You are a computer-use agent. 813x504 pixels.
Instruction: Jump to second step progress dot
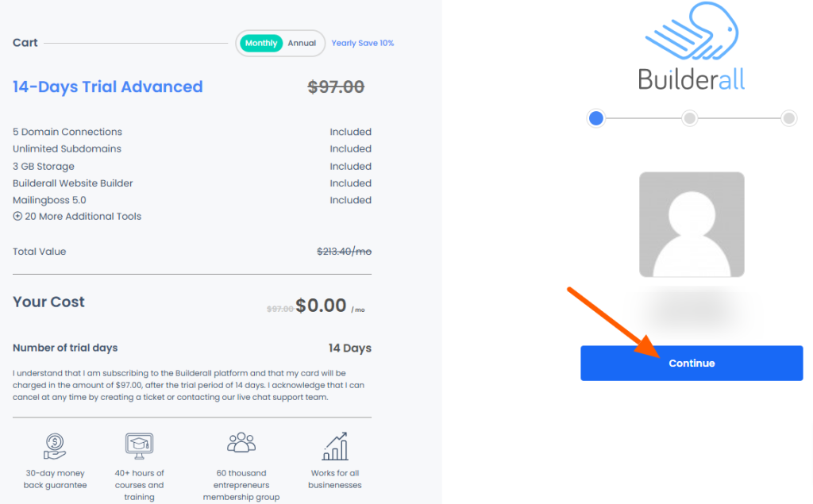point(689,118)
